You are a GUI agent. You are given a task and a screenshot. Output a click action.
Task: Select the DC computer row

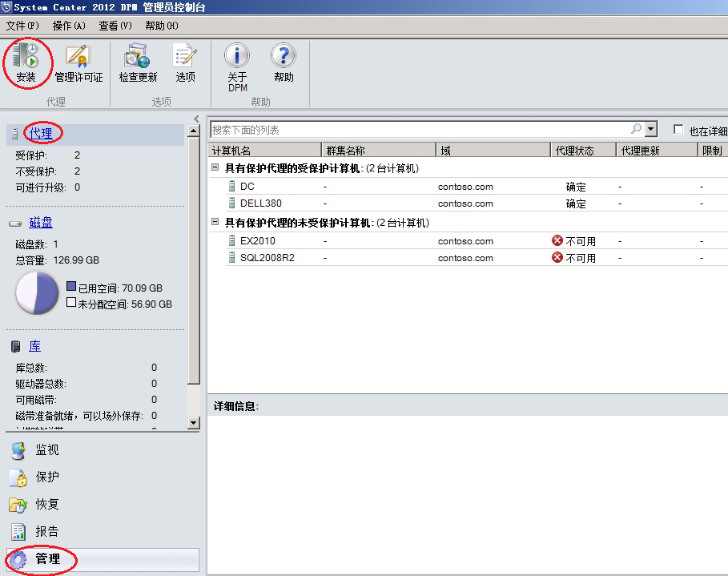click(x=477, y=187)
